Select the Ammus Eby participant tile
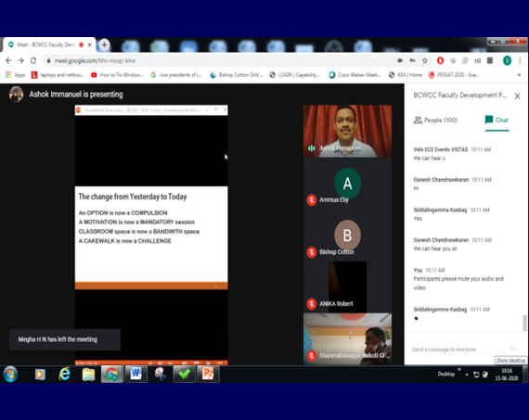This screenshot has width=529, height=420. coord(347,184)
